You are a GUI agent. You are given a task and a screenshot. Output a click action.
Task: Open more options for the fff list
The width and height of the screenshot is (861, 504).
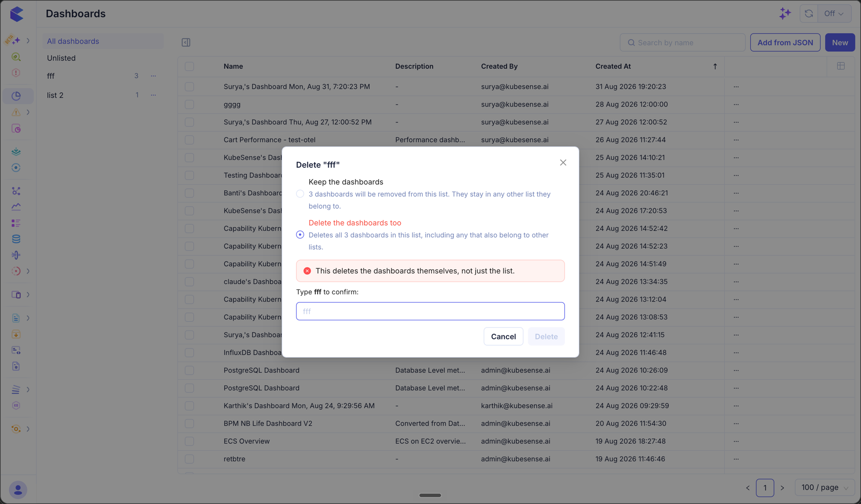coord(153,76)
